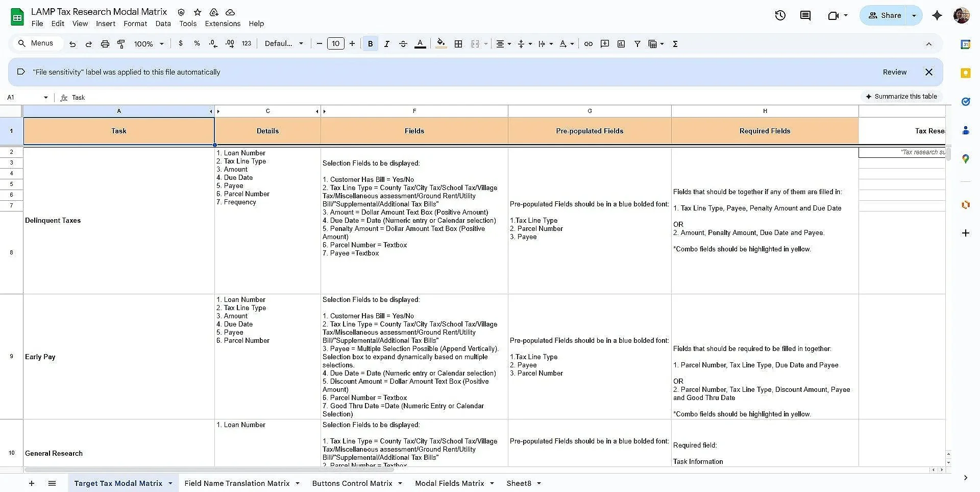Create a filter
This screenshot has height=492, width=980.
(x=638, y=44)
